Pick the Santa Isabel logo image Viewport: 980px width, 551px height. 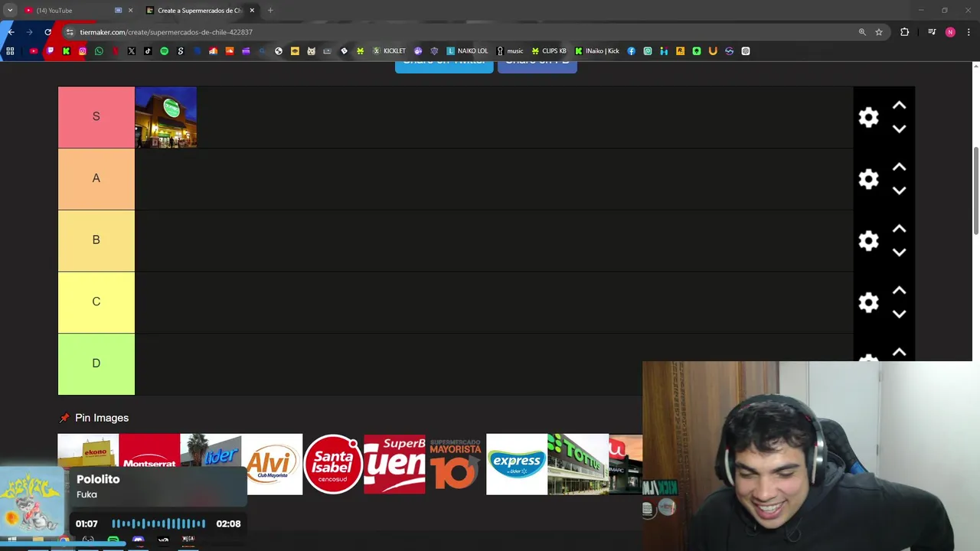[x=333, y=465]
